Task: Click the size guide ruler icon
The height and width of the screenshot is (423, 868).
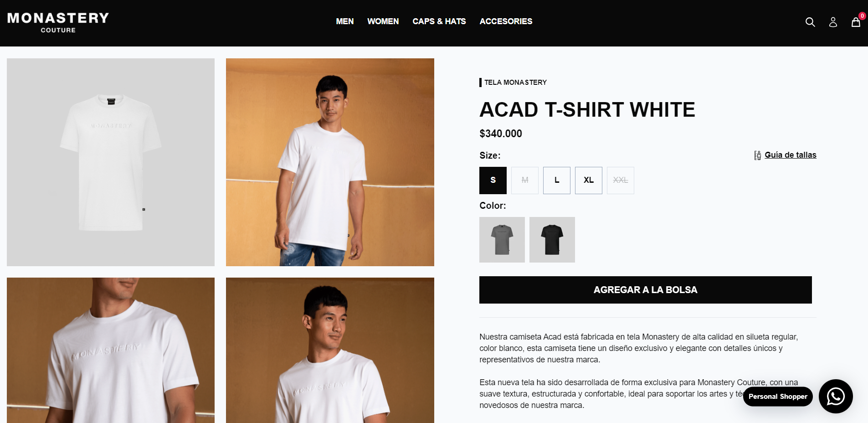Action: point(757,155)
